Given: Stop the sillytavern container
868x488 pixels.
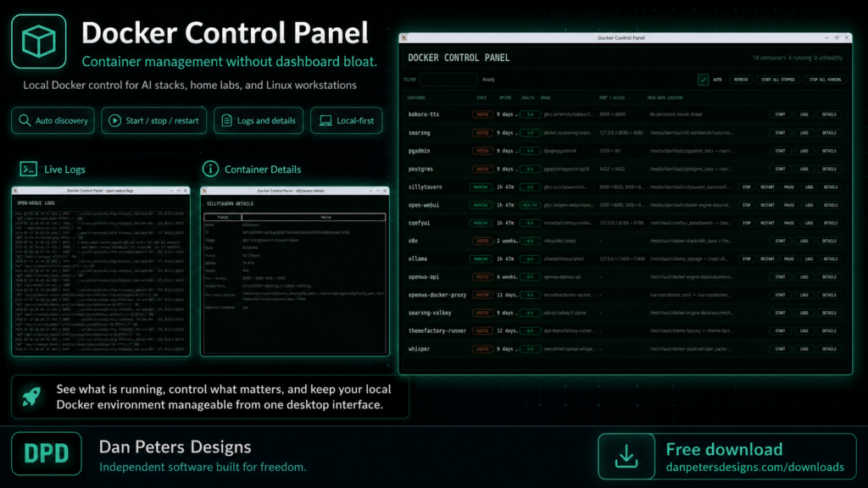Looking at the screenshot, I should [x=746, y=187].
